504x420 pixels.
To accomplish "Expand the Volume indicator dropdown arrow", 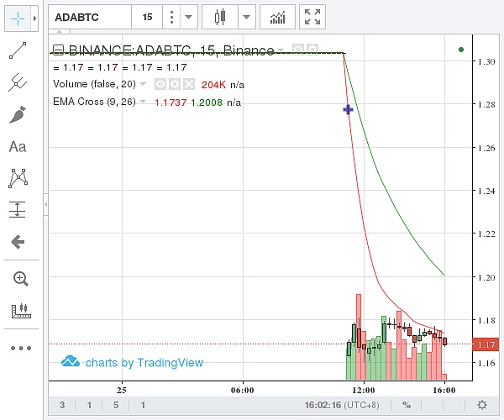I will coord(143,84).
